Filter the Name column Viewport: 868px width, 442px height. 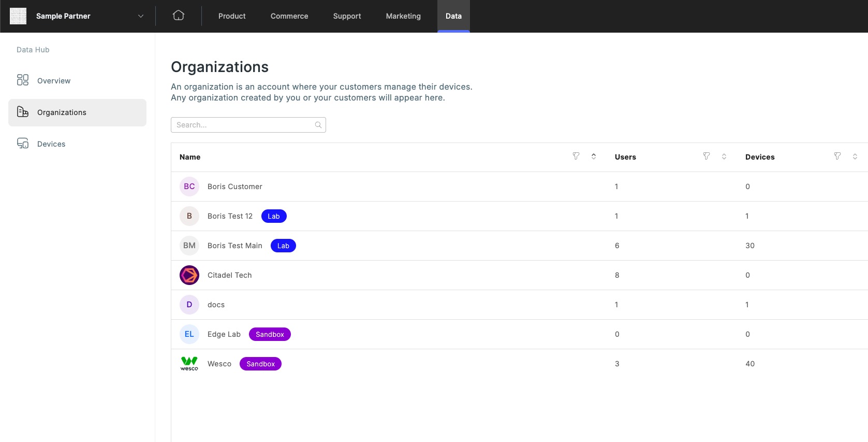click(x=576, y=156)
